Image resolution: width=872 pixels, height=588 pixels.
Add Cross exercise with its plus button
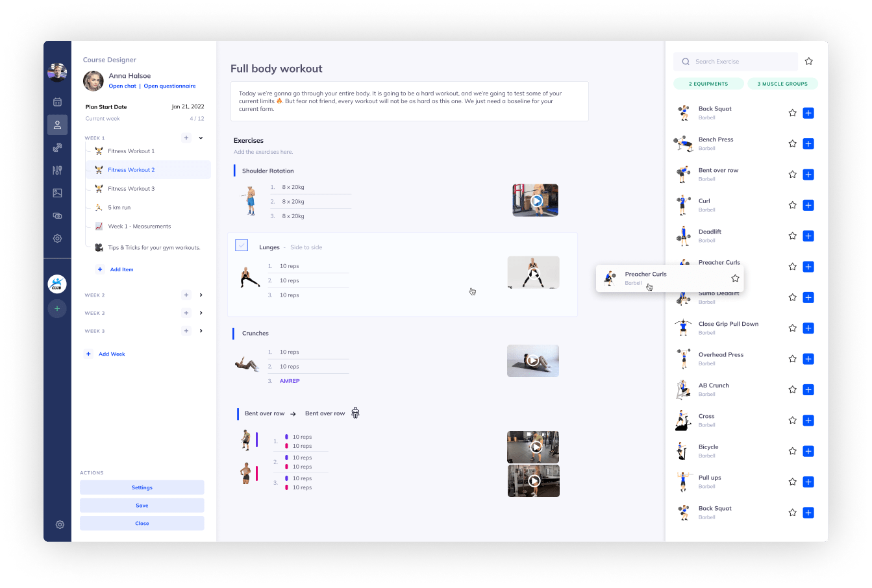pyautogui.click(x=808, y=421)
